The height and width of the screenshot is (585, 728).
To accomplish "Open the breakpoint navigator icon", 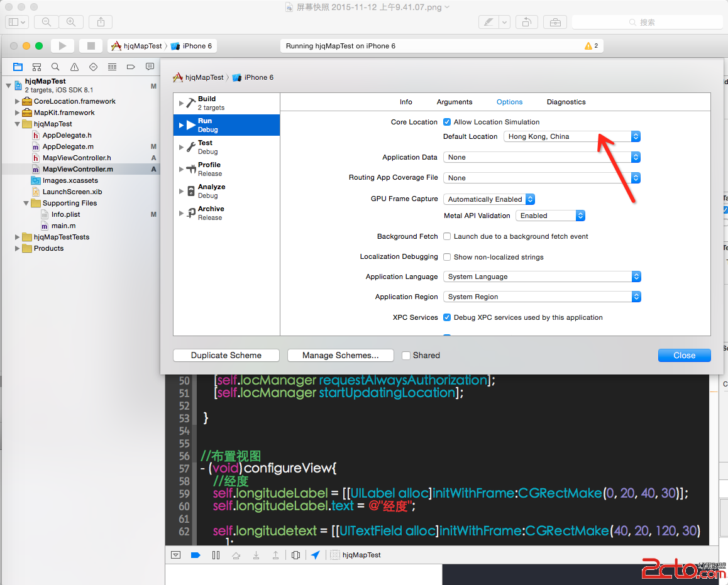I will click(131, 67).
